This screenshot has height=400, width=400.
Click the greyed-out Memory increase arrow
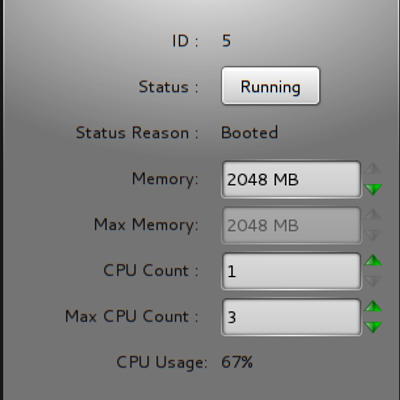click(373, 169)
